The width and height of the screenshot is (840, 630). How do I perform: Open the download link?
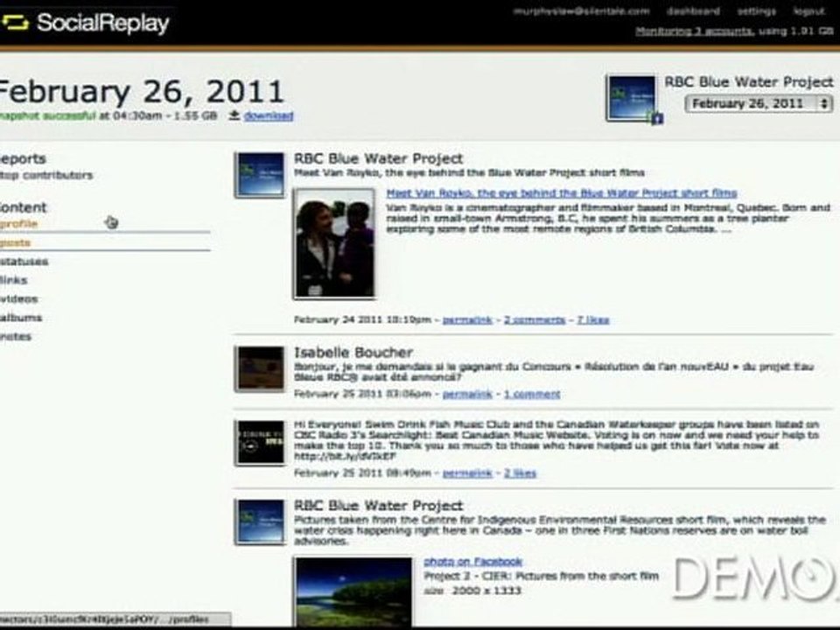point(269,115)
